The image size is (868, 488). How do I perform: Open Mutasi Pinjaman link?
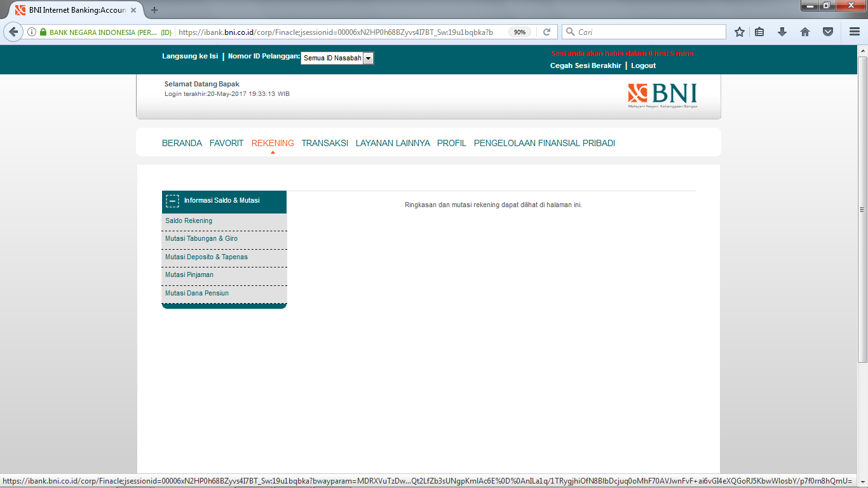click(x=189, y=274)
